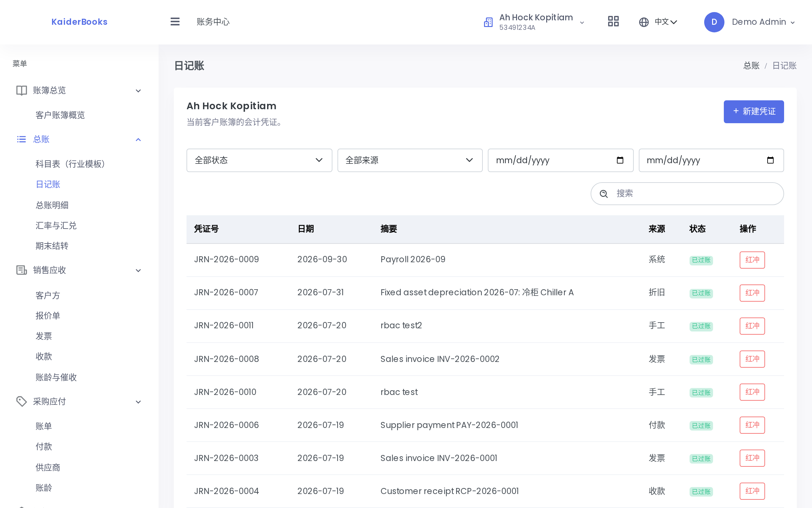The image size is (812, 508).
Task: Click 红冲 for JRN-2026-0006
Action: (x=752, y=425)
